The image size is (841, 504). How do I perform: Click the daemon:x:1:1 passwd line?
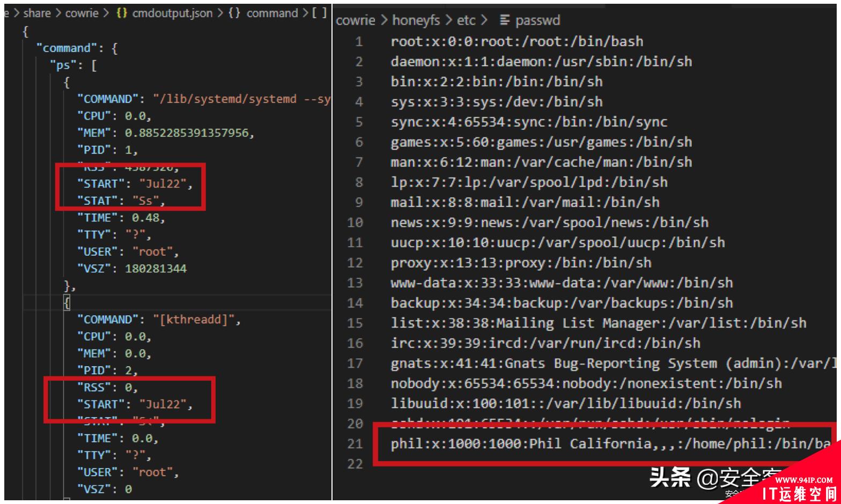(x=541, y=62)
